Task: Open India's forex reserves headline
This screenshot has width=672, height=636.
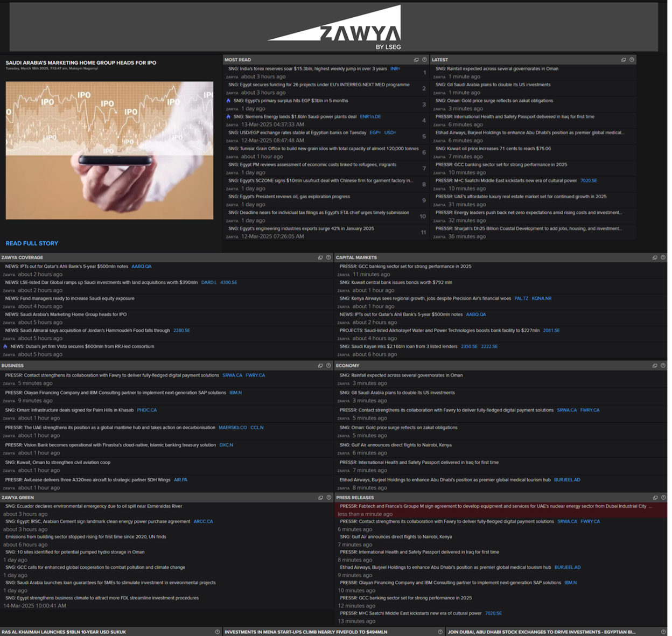Action: tap(307, 69)
